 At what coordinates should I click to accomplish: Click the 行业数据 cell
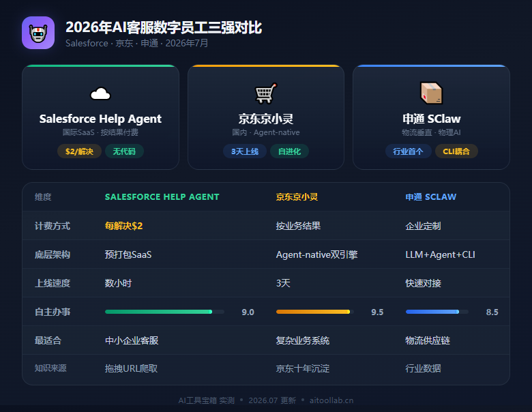(x=423, y=368)
